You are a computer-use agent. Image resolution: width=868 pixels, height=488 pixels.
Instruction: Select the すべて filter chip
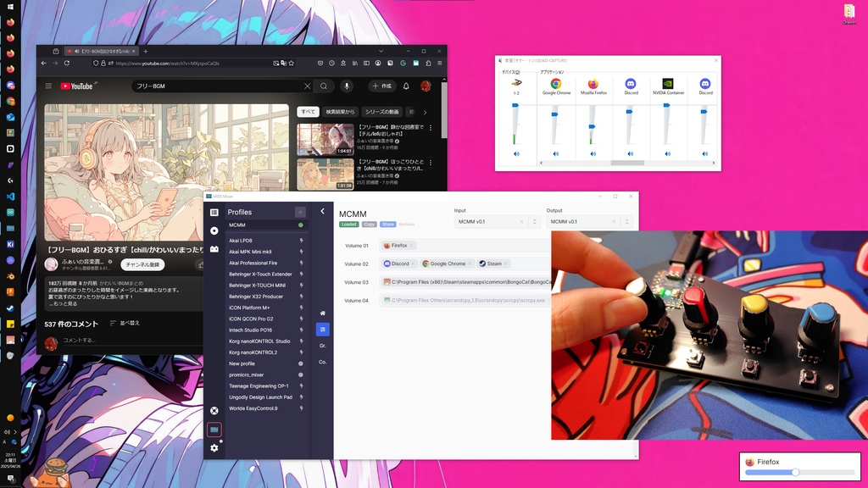[309, 112]
